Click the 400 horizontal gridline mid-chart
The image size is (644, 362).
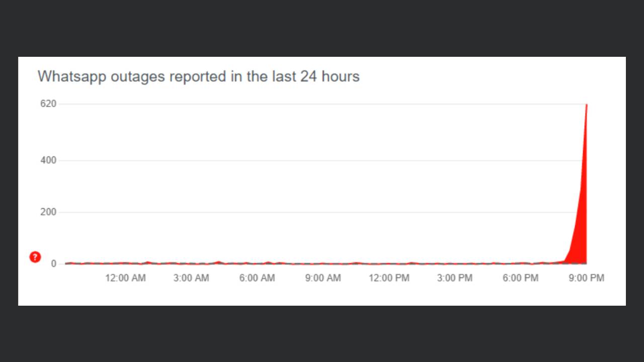click(322, 160)
